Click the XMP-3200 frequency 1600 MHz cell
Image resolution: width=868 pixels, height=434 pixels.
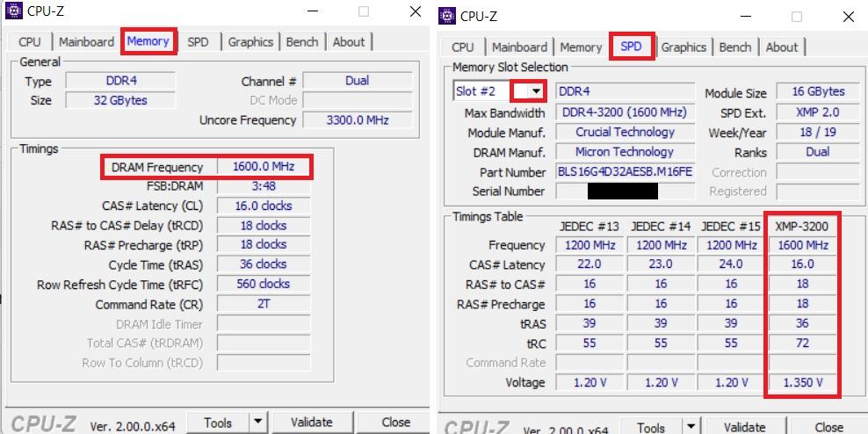(803, 245)
